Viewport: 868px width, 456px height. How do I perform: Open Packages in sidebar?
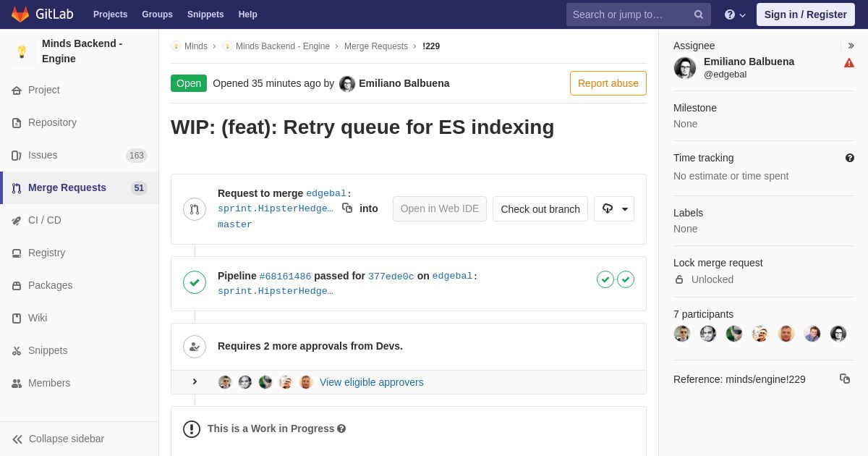[80, 285]
